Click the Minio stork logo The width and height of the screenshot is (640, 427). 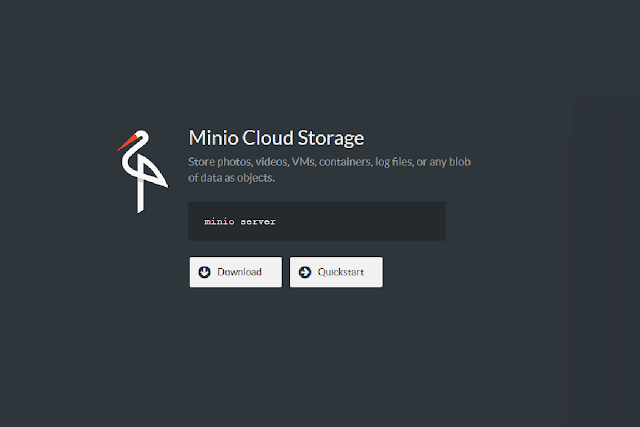click(x=142, y=171)
